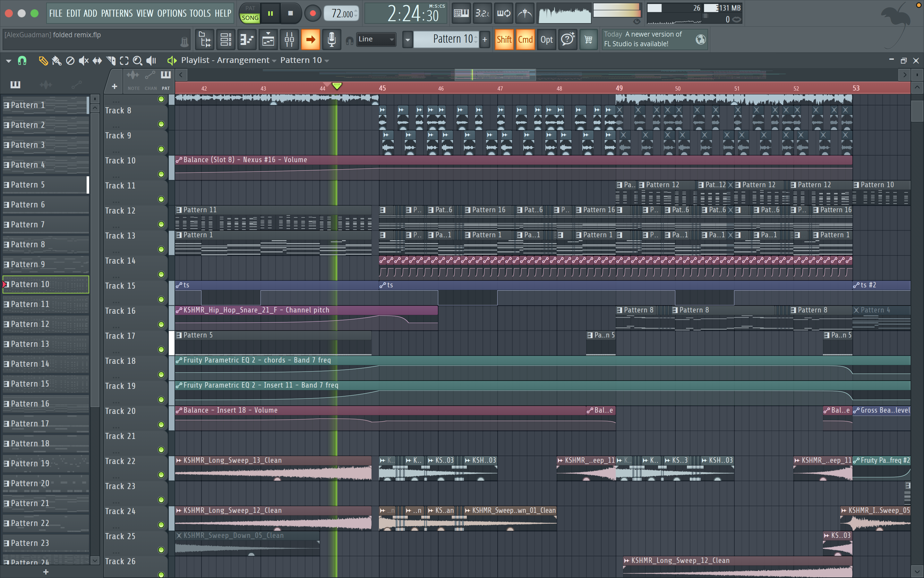The image size is (924, 578).
Task: Click the Cmd modifier button
Action: point(526,39)
